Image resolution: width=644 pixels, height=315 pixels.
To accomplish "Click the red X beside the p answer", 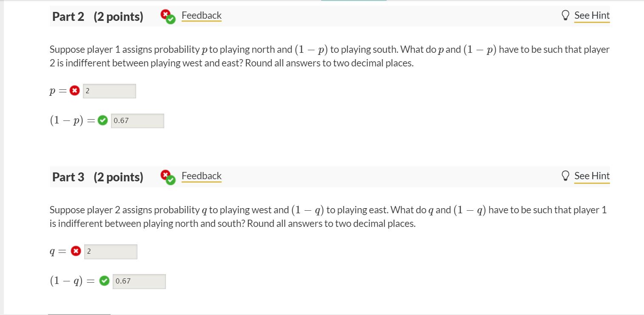I will point(74,90).
